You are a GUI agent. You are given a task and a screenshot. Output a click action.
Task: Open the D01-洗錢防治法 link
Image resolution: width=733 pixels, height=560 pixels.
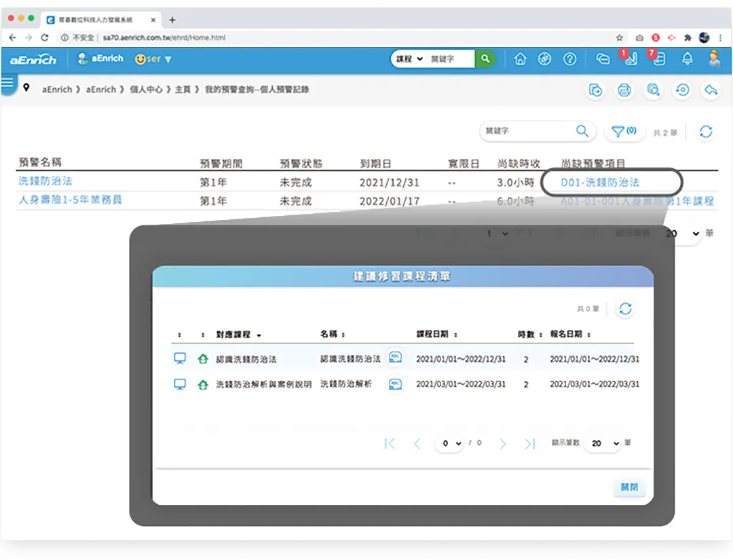point(600,182)
